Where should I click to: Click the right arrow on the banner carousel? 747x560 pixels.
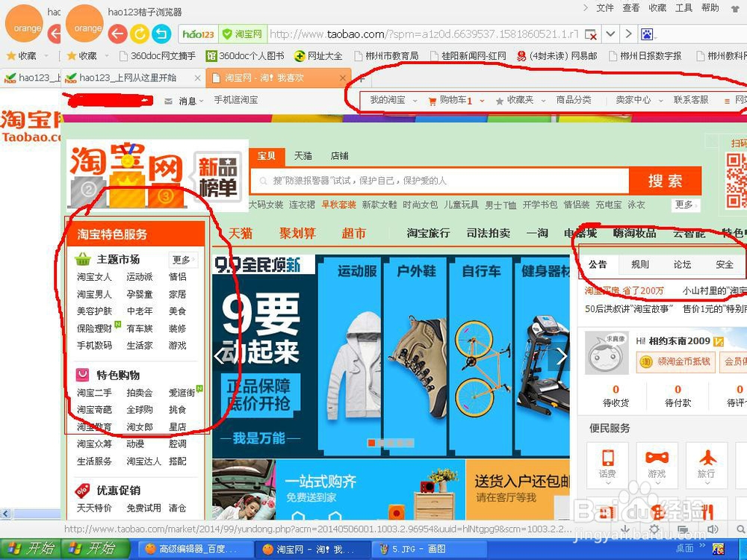[x=562, y=358]
